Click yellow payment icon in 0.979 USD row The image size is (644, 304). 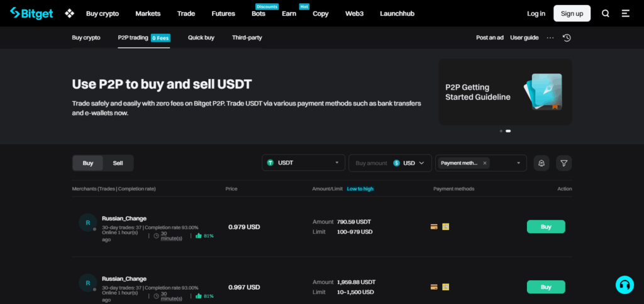point(446,227)
